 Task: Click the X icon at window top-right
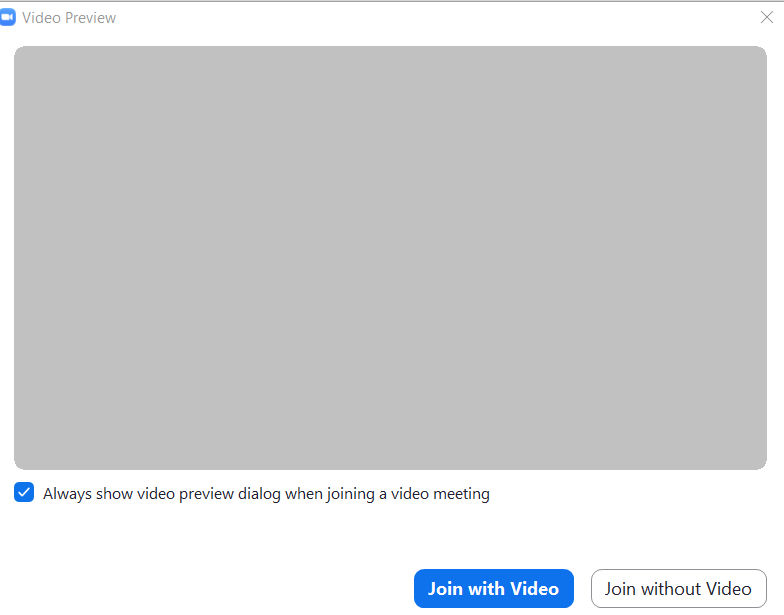[767, 17]
